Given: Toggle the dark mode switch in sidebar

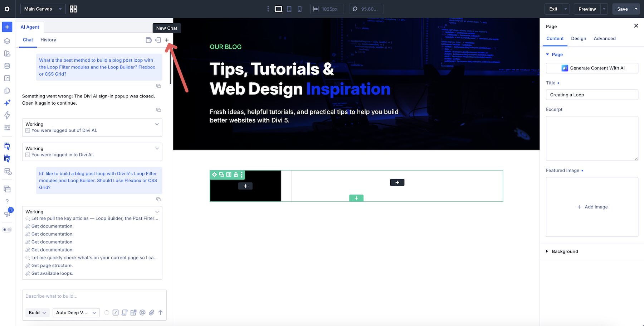Looking at the screenshot, I should [7, 230].
